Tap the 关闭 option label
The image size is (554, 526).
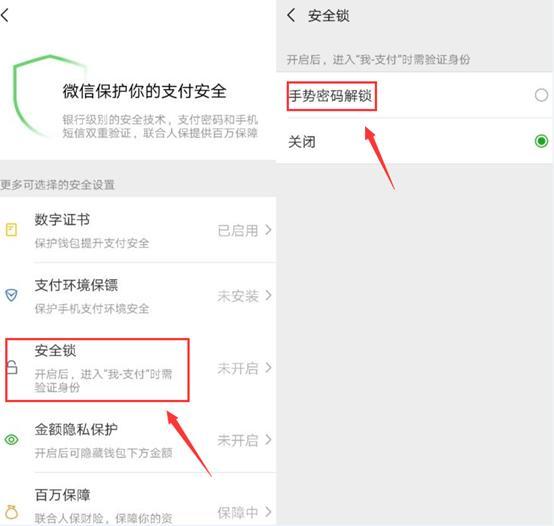302,142
